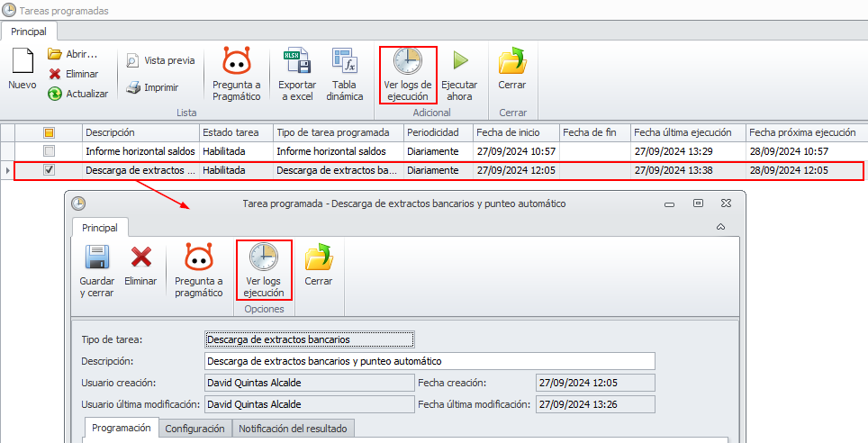The height and width of the screenshot is (443, 868).
Task: Export the list with Exportar a excel
Action: point(297,74)
